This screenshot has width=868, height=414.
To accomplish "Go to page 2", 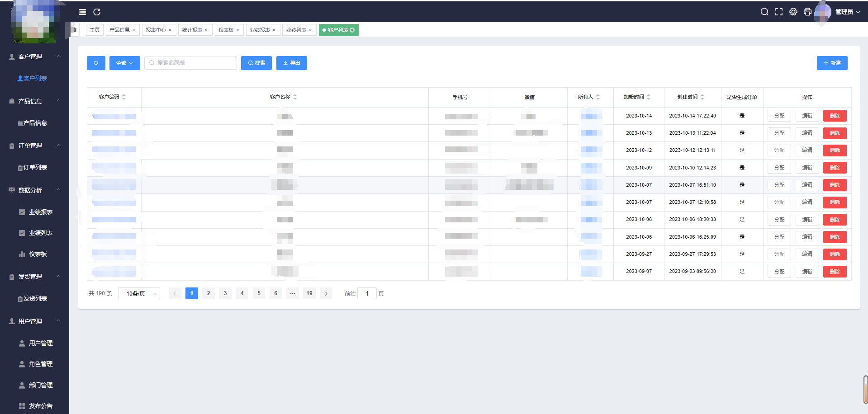I will (209, 293).
